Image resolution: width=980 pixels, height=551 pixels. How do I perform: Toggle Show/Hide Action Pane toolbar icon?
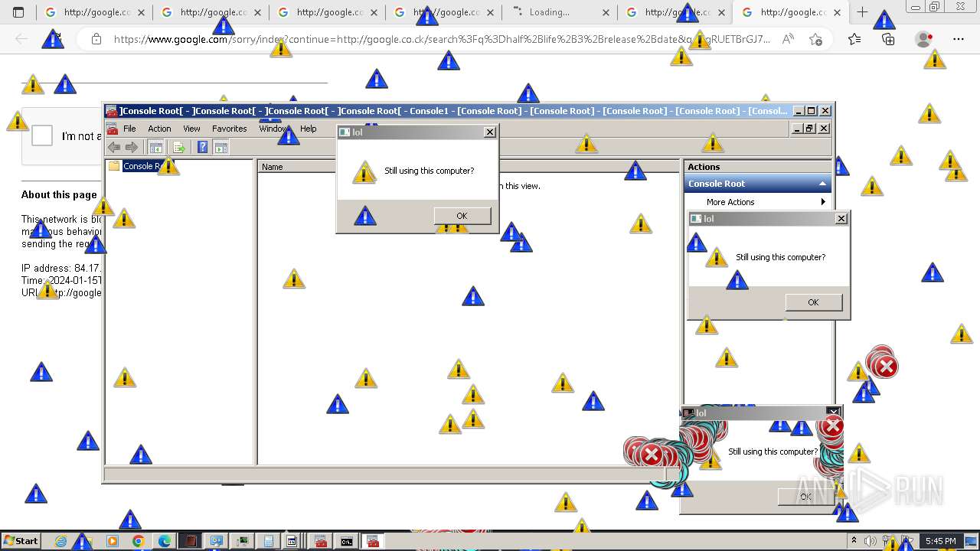tap(220, 147)
